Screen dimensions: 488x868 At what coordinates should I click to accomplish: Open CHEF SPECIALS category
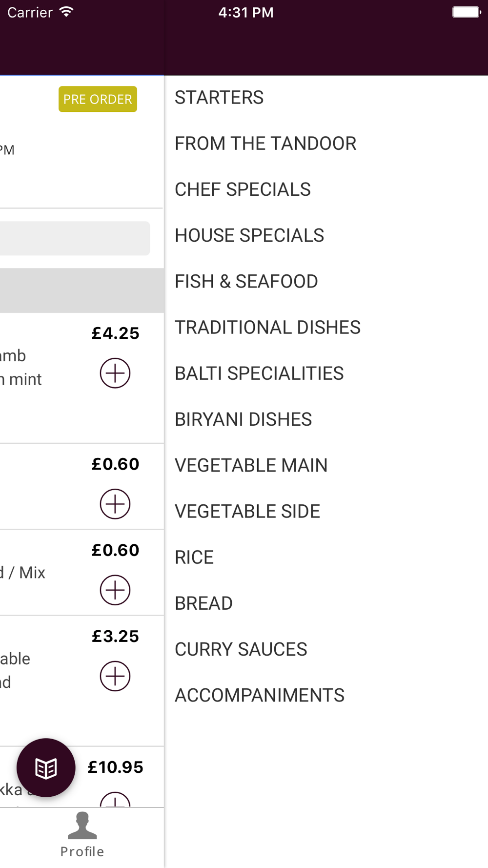click(243, 189)
